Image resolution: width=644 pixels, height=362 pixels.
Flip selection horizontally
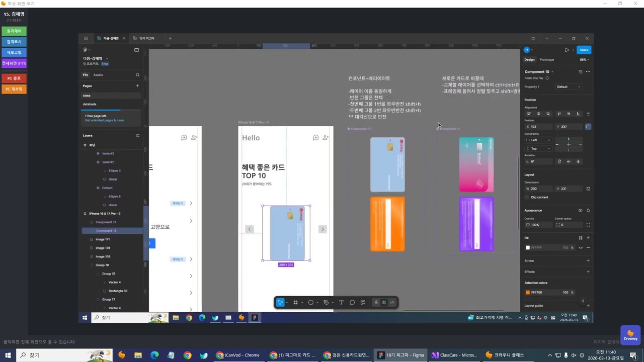[x=569, y=161]
